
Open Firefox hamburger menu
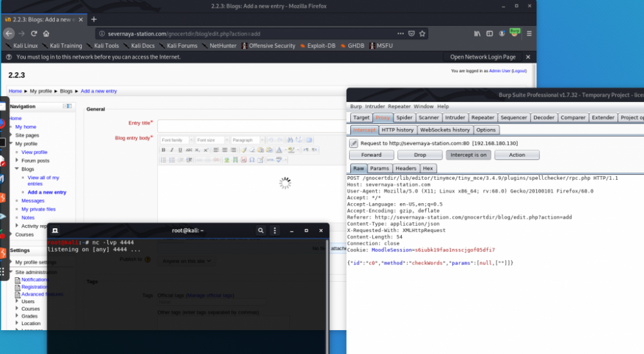pyautogui.click(x=529, y=34)
